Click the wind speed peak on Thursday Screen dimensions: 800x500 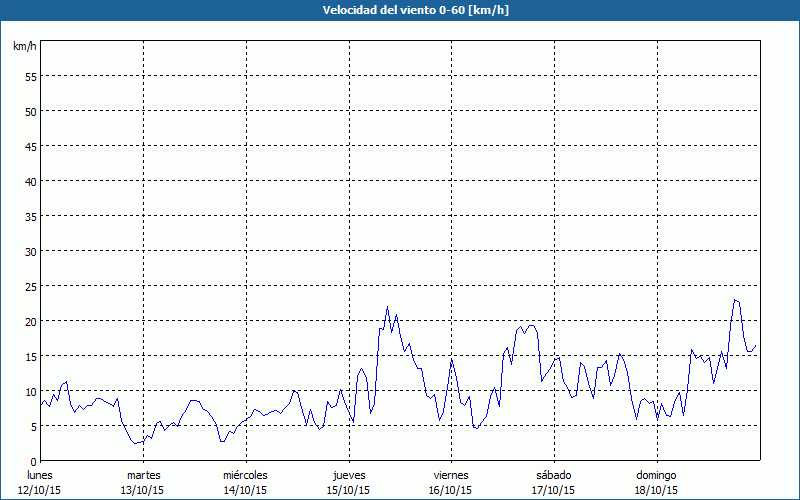[388, 307]
